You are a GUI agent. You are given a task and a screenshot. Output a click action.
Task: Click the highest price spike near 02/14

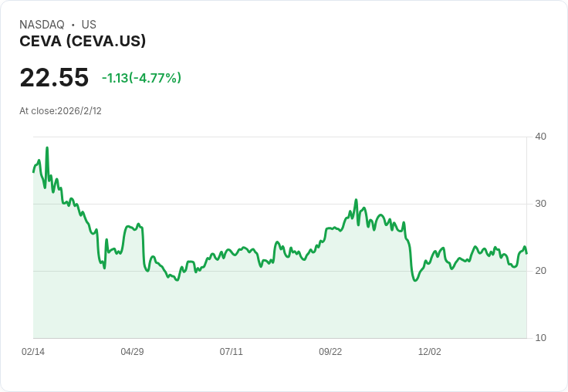coord(47,147)
